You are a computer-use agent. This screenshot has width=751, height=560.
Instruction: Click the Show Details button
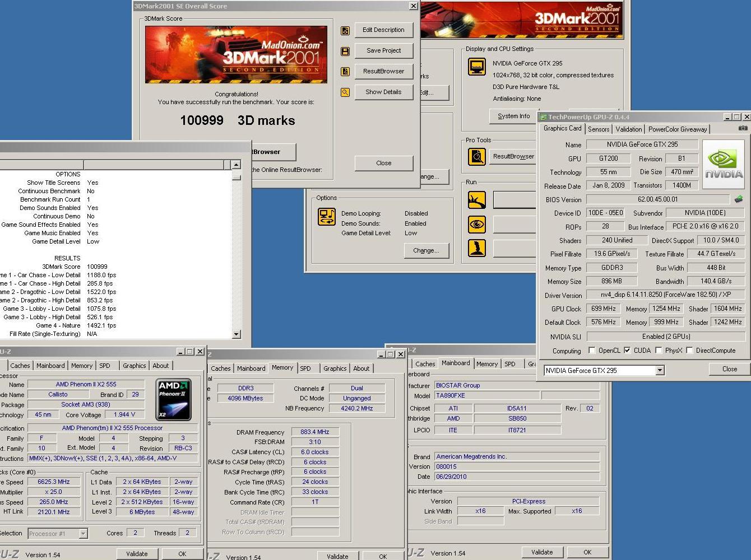(383, 92)
